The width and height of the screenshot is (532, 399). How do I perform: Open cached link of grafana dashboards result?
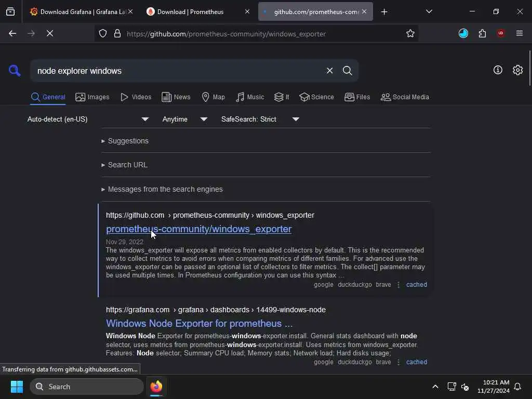[417, 362]
